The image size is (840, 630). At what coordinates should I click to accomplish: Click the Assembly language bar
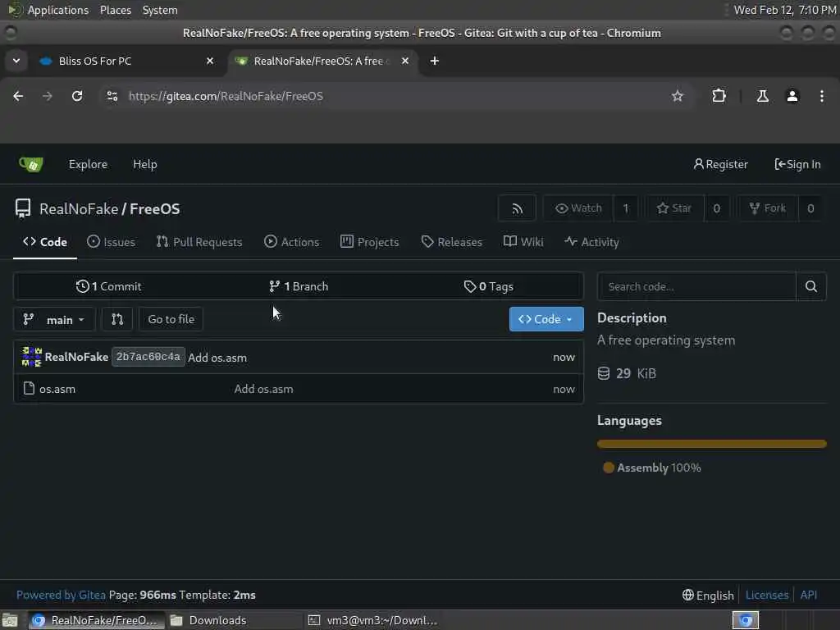712,444
